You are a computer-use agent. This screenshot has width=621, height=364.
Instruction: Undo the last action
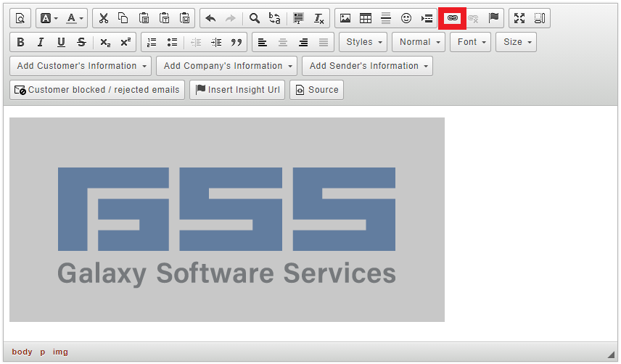pos(210,18)
